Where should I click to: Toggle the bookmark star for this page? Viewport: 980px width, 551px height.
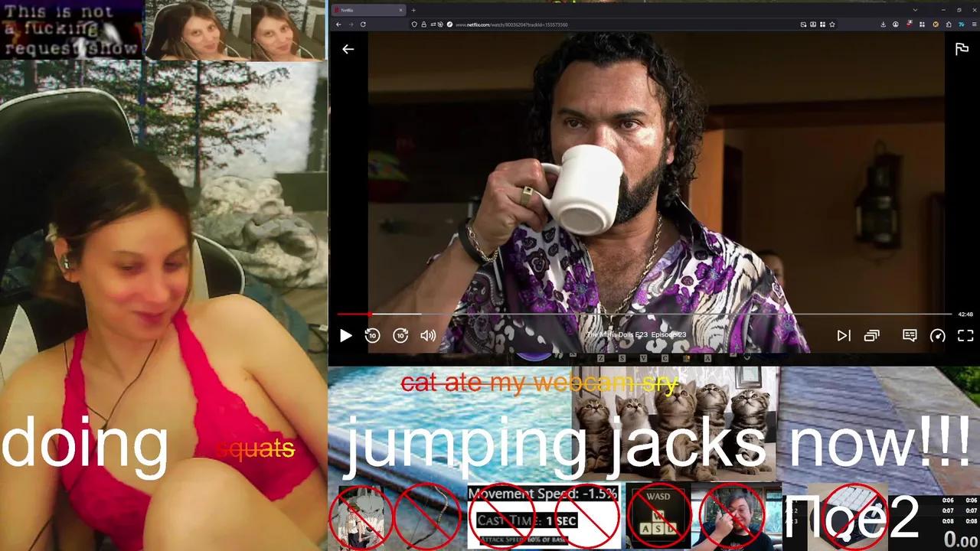[832, 24]
